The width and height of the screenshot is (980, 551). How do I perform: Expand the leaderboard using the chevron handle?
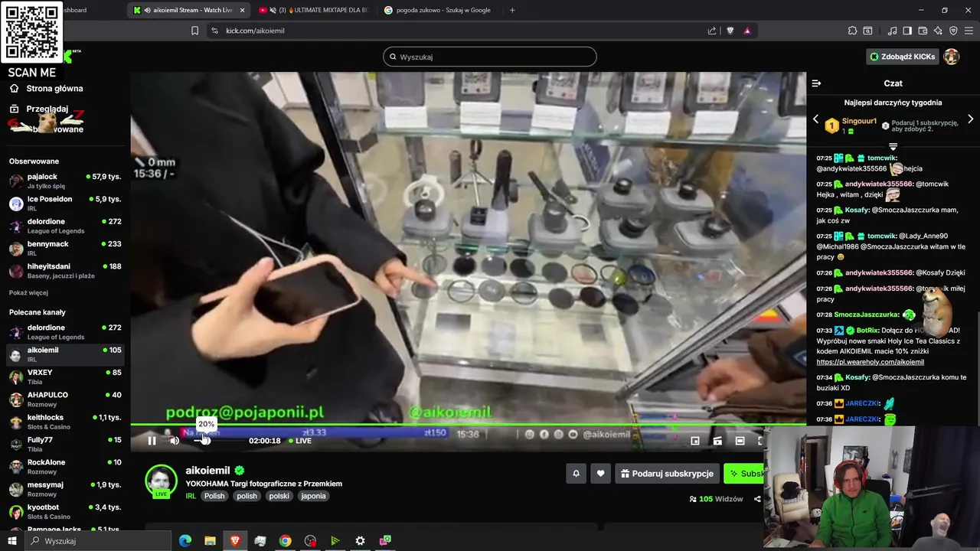893,146
